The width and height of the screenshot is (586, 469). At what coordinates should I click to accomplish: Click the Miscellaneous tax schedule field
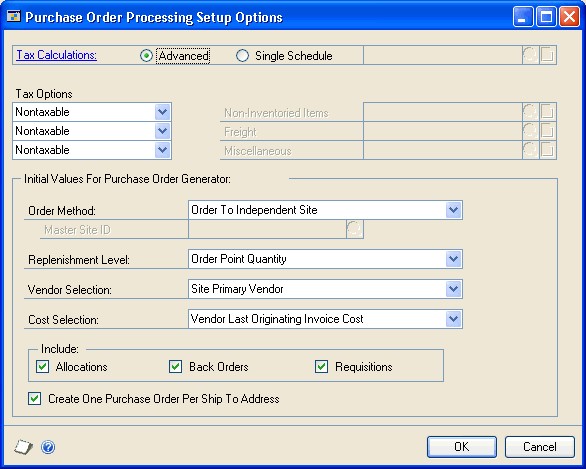(443, 150)
